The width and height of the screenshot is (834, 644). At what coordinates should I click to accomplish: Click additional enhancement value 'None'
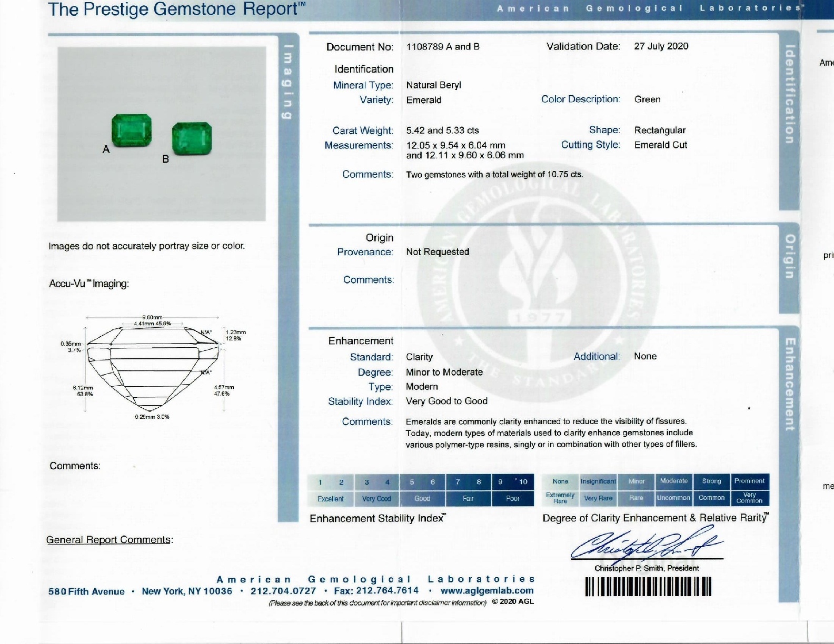click(645, 357)
